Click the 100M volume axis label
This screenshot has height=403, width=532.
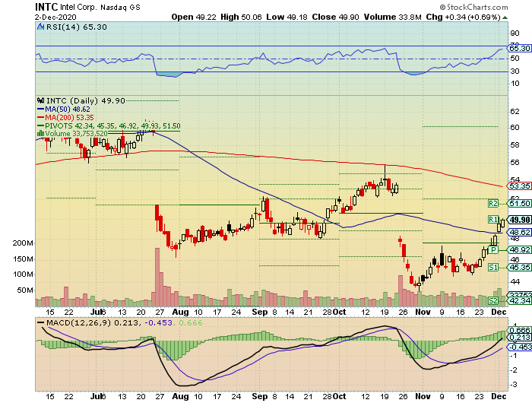(x=23, y=274)
